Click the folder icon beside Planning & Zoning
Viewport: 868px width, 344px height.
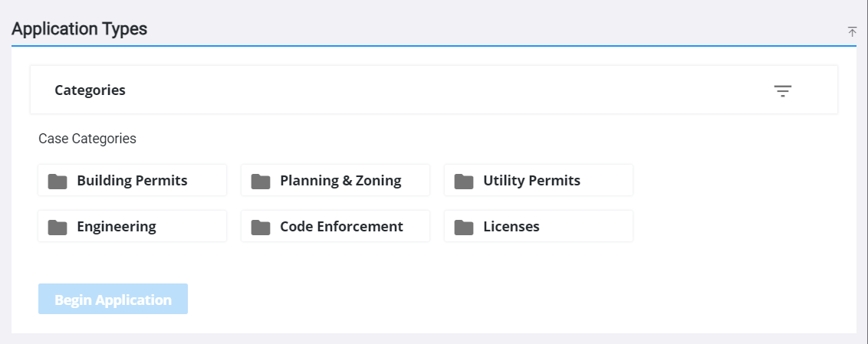pos(261,181)
